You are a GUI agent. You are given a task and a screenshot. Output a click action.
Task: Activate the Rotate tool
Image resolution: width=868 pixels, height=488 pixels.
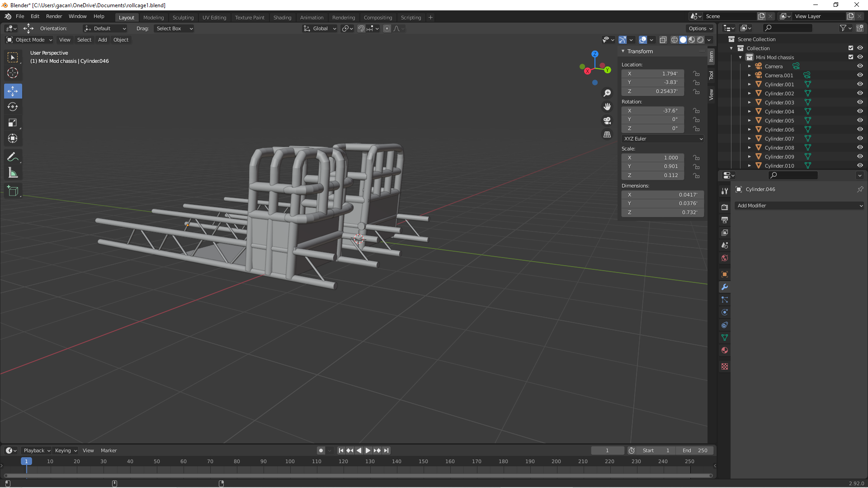tap(13, 107)
